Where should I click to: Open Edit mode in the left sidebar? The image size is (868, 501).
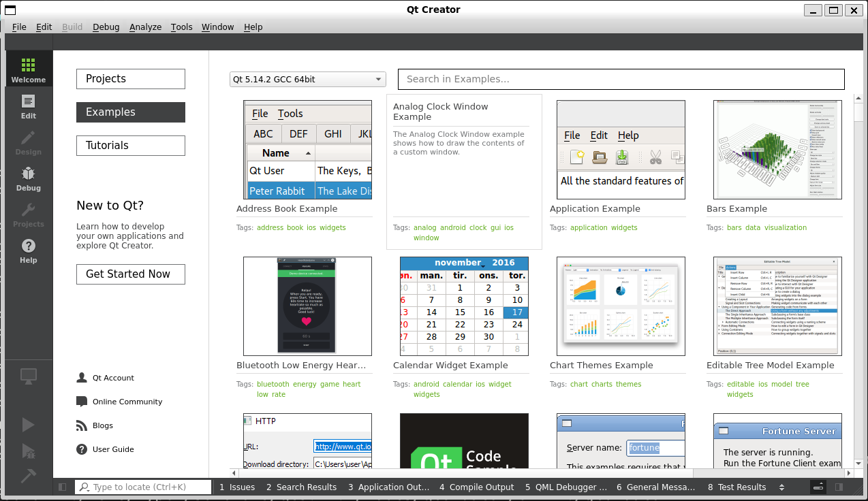(x=28, y=106)
